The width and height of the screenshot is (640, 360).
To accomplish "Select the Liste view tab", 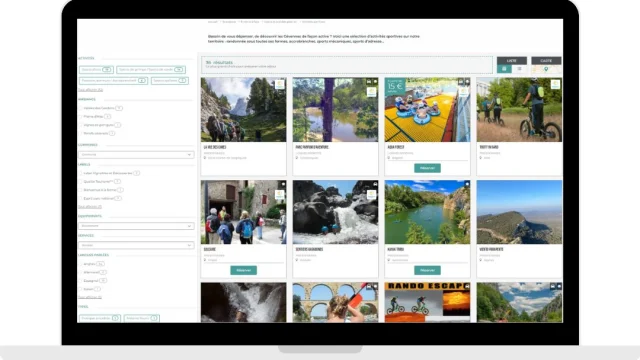I will (x=512, y=60).
